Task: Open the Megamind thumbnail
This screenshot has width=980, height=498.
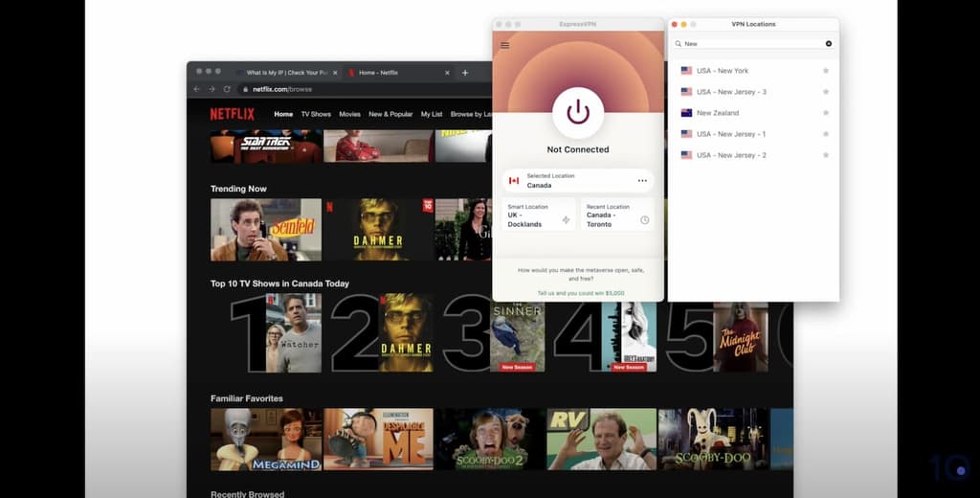Action: point(266,440)
